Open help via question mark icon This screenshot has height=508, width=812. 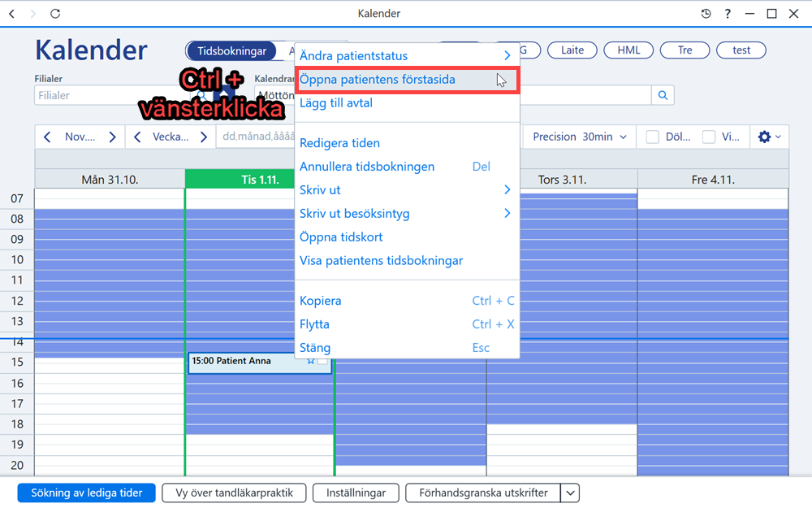[x=728, y=14]
